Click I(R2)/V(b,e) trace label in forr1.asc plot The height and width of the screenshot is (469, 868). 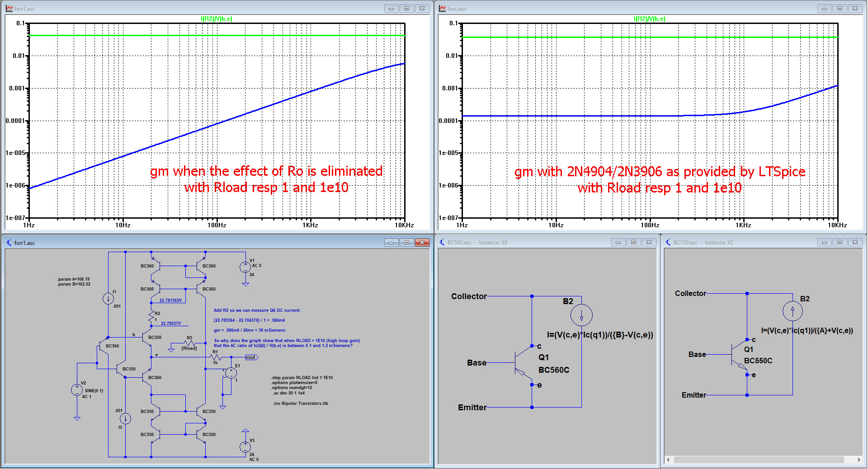tap(217, 19)
